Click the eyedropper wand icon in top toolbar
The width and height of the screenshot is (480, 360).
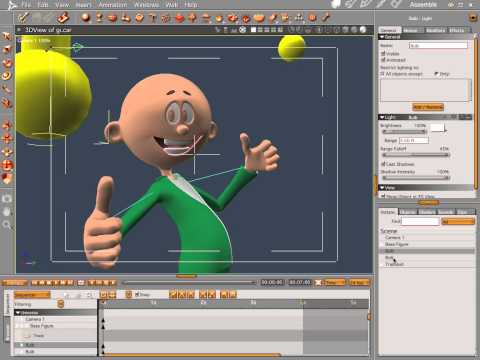point(23,17)
